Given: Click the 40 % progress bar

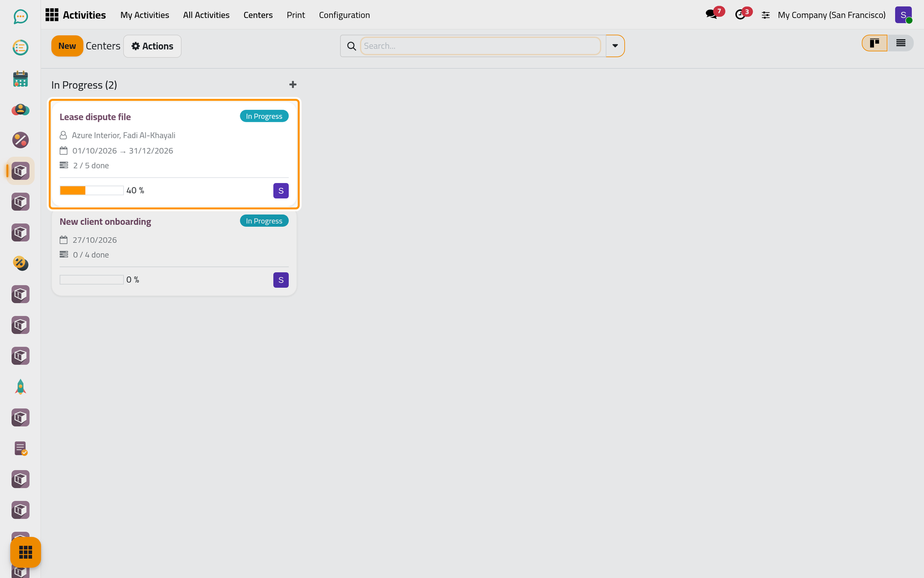Looking at the screenshot, I should pyautogui.click(x=91, y=190).
